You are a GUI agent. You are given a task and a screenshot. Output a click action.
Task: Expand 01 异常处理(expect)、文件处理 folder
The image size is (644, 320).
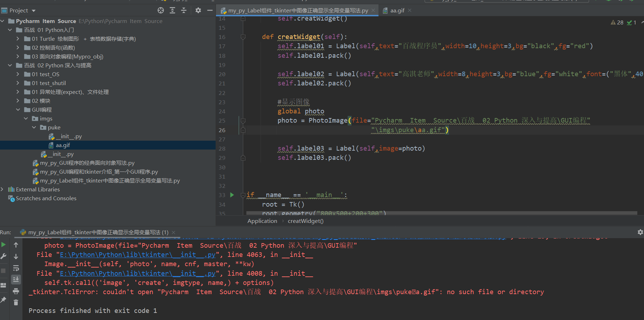pos(18,92)
